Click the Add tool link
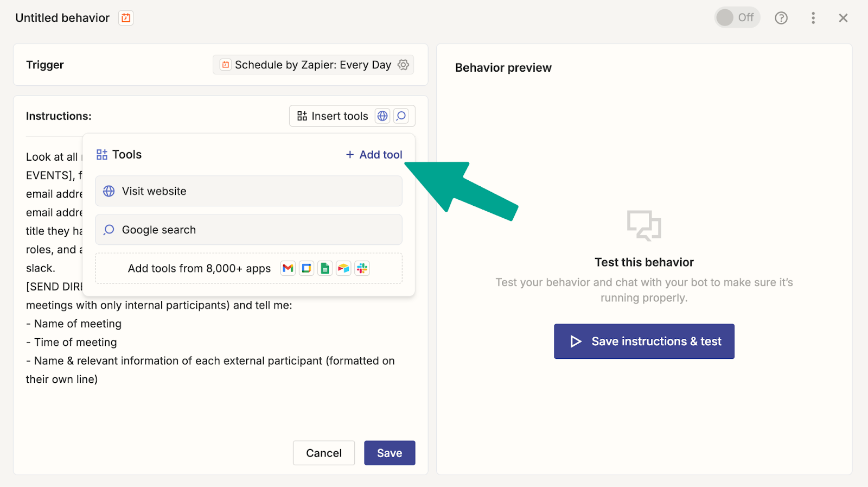 [x=374, y=155]
